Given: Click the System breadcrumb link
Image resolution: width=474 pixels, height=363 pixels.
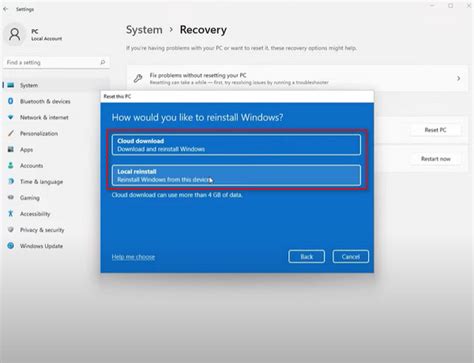Looking at the screenshot, I should point(144,30).
